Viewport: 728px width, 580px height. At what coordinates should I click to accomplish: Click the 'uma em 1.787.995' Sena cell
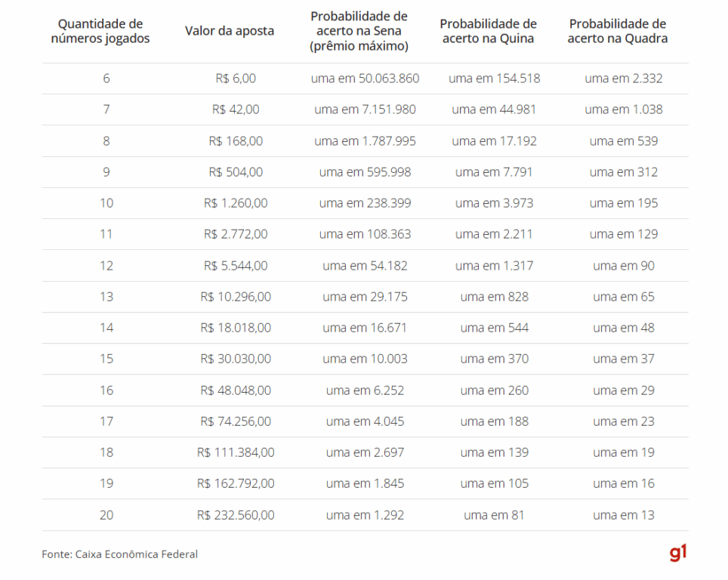pyautogui.click(x=365, y=141)
